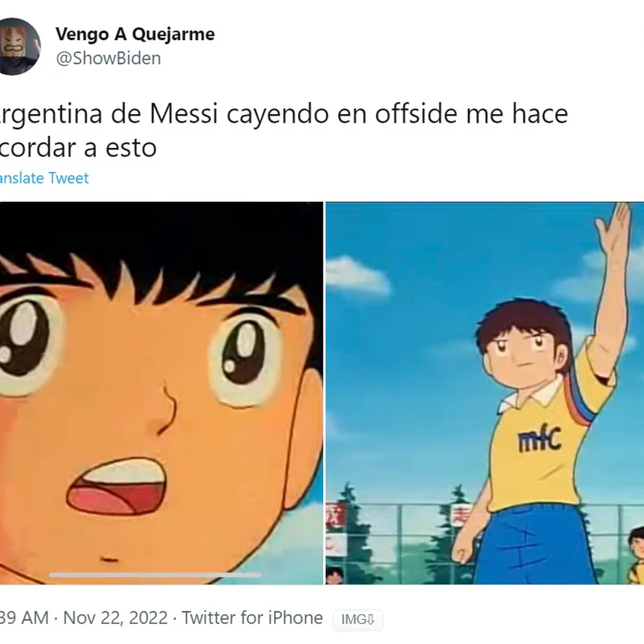Viewport: 644px width, 644px height.
Task: Click the words cordar a esto
Action: [x=78, y=148]
